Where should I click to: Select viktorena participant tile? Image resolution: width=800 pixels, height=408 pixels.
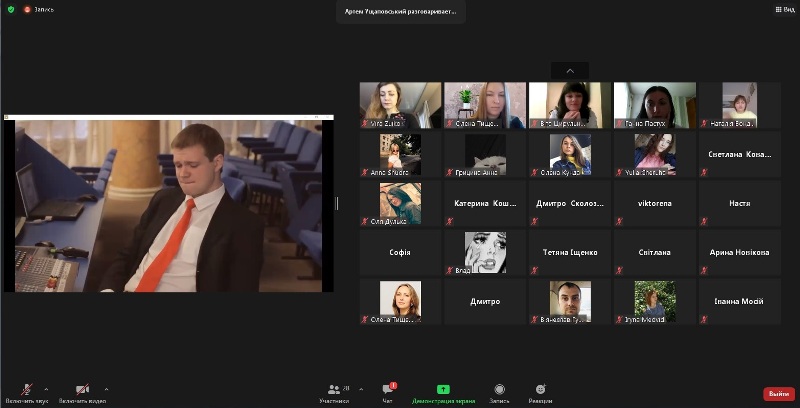pyautogui.click(x=655, y=203)
